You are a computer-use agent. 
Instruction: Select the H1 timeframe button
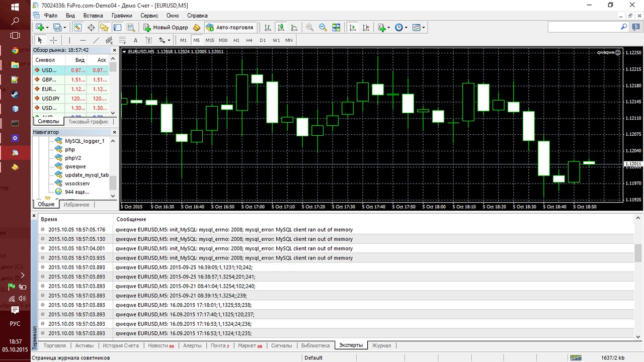236,40
